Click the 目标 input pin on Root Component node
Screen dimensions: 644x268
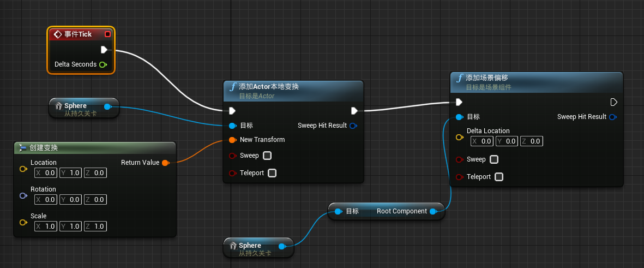[338, 211]
